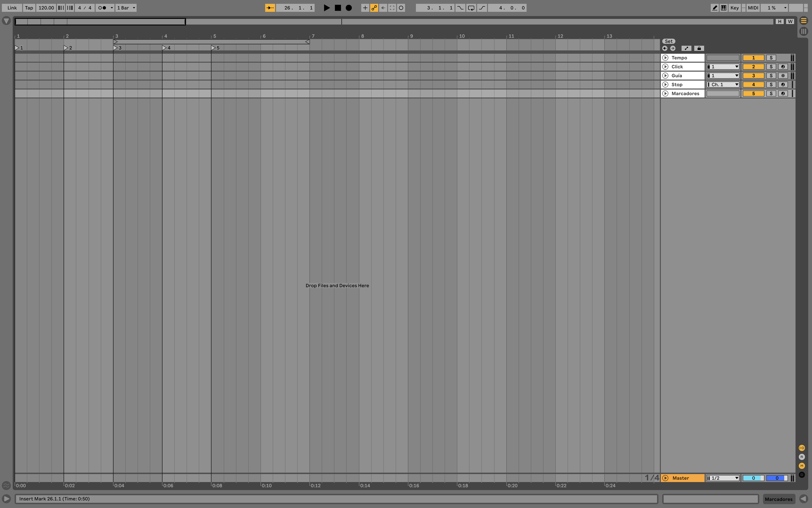812x508 pixels.
Task: Toggle the Automation Arm icon
Action: pos(374,8)
